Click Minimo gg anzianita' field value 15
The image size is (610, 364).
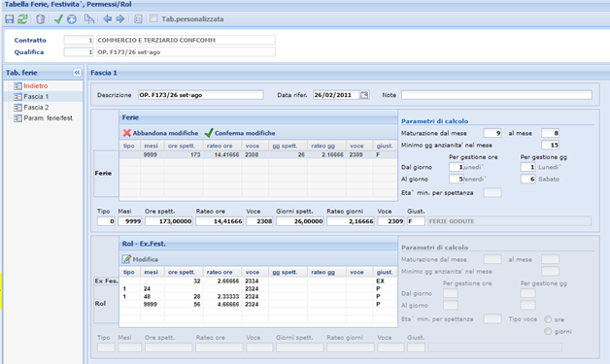[550, 145]
